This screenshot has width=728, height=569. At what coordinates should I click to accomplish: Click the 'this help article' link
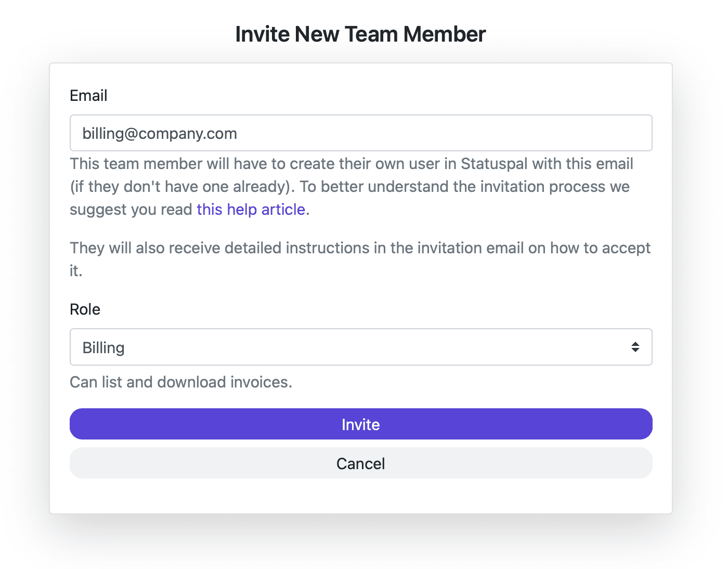[x=251, y=209]
